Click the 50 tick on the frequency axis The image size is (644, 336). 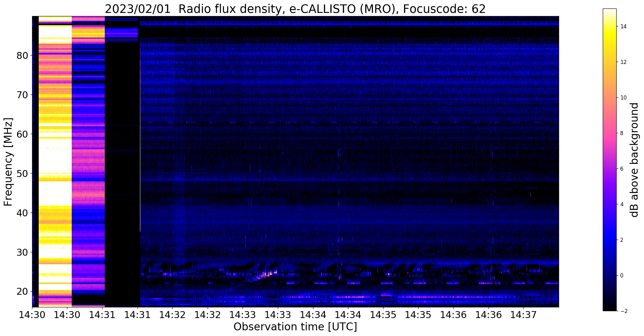pyautogui.click(x=23, y=174)
